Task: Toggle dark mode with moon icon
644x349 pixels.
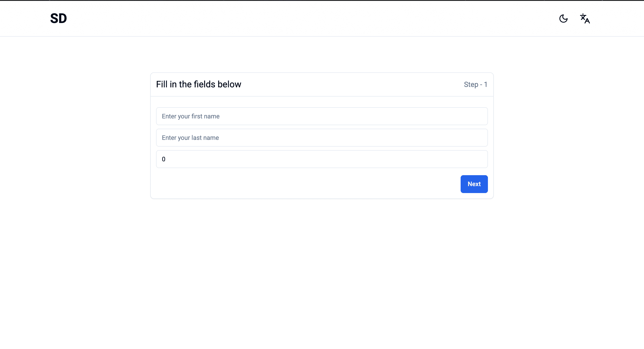Action: [x=563, y=19]
